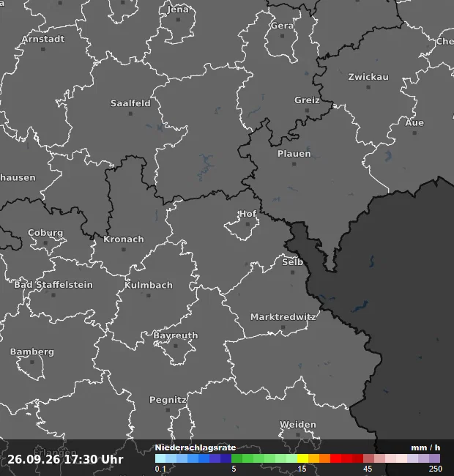454x476 pixels.
Task: Select the purple 250 mm/h legend swatch
Action: (434, 458)
